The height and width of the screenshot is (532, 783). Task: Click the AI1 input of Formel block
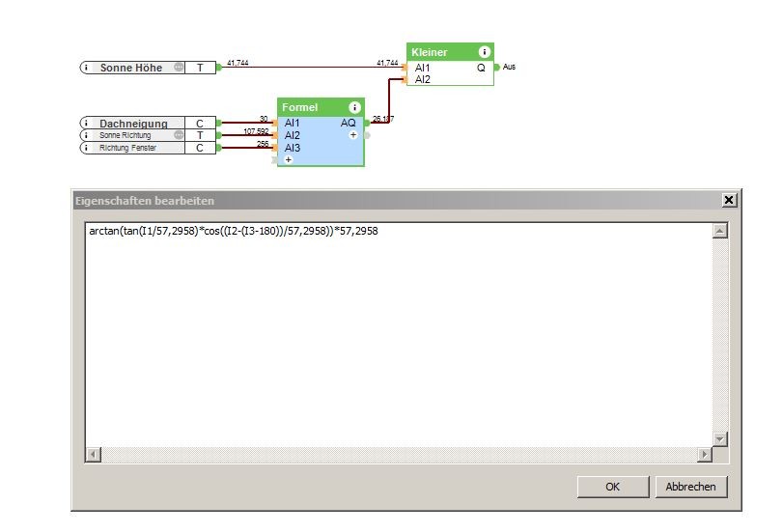pos(293,123)
